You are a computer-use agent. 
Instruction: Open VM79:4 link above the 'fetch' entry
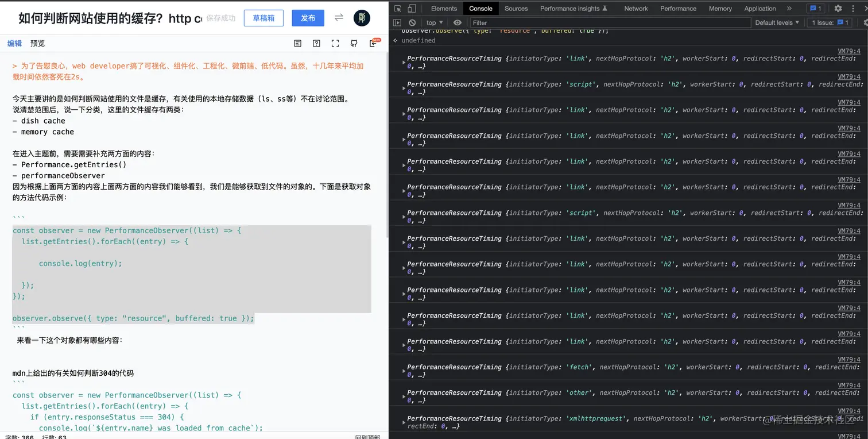pos(849,360)
